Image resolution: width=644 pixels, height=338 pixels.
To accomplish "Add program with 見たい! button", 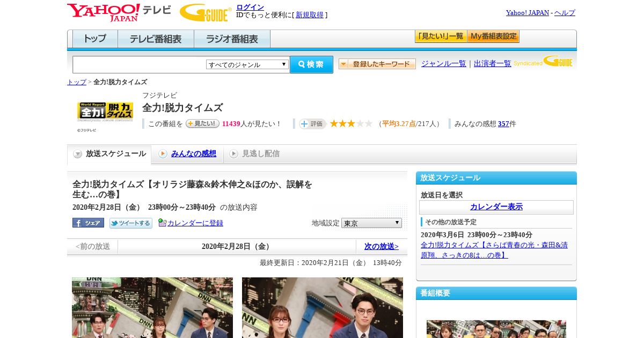I will tap(202, 123).
